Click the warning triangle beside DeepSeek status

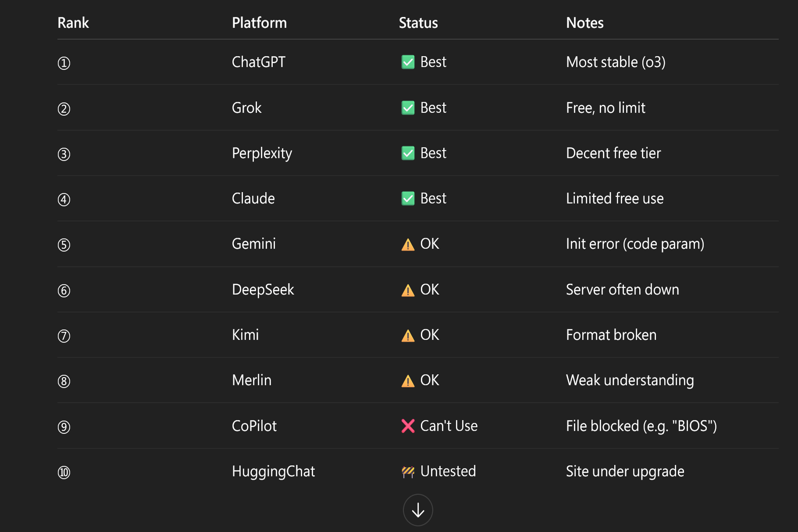point(408,290)
